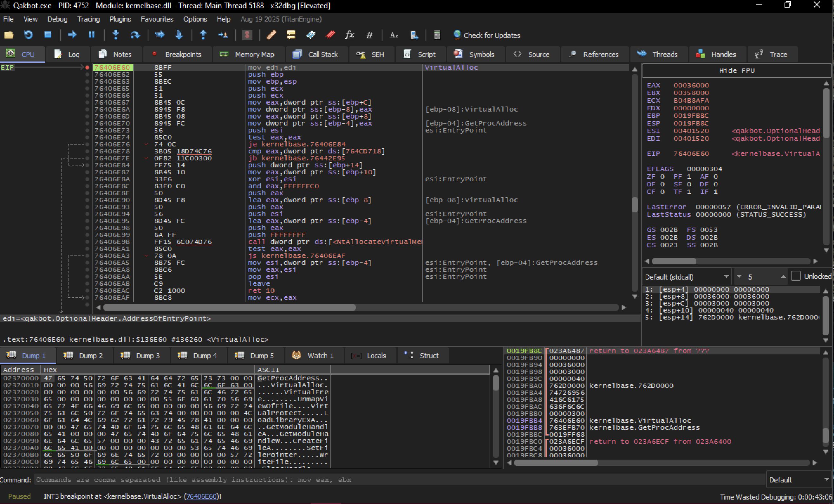
Task: Open a file with the folder icon
Action: [x=9, y=35]
